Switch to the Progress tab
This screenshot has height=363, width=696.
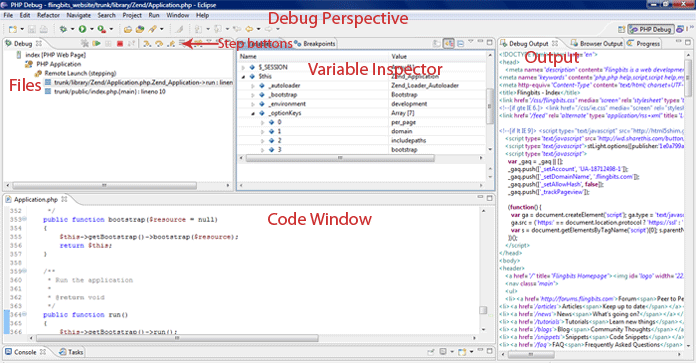(644, 43)
